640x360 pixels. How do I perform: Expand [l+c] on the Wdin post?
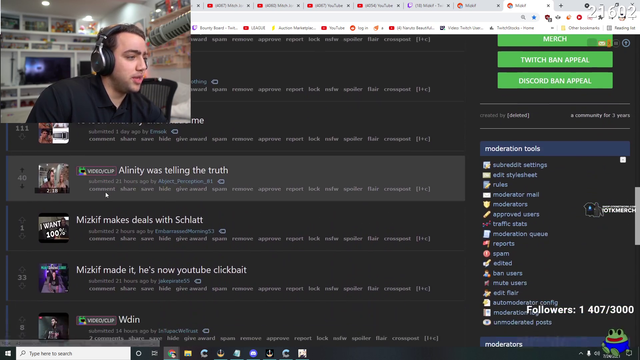(431, 338)
